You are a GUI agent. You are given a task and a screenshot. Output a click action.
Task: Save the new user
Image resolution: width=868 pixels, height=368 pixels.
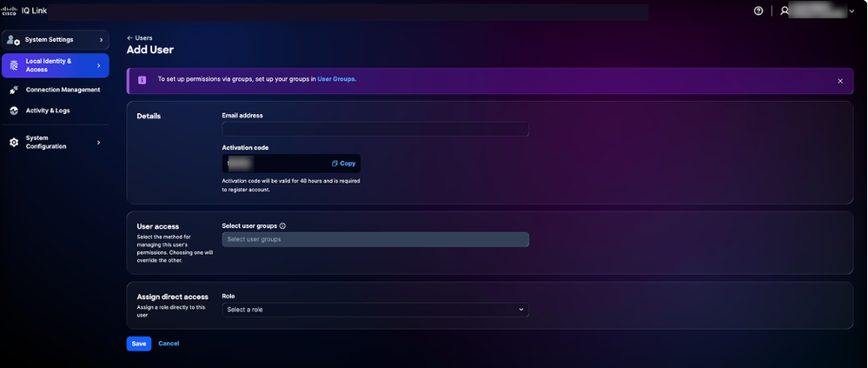pos(139,344)
